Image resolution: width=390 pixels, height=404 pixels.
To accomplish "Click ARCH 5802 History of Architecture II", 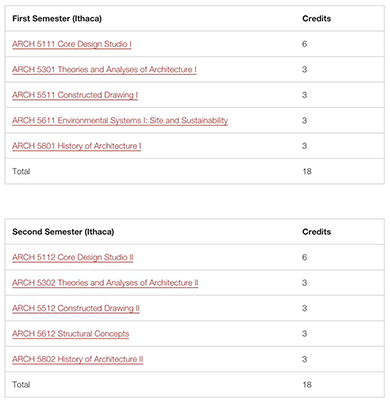I will point(78,359).
